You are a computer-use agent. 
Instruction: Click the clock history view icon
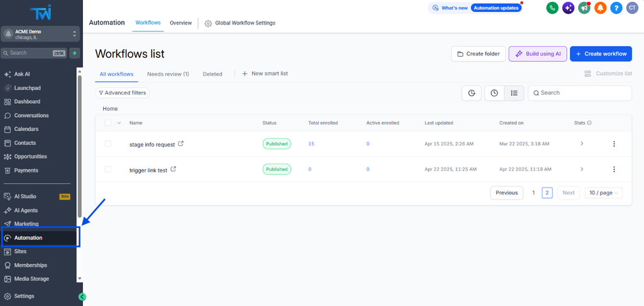point(494,93)
